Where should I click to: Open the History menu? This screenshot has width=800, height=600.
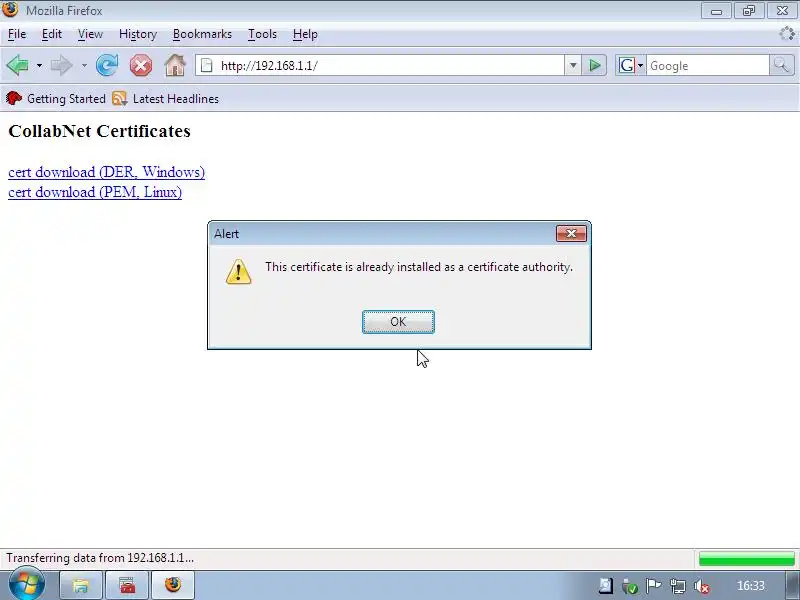coord(138,34)
